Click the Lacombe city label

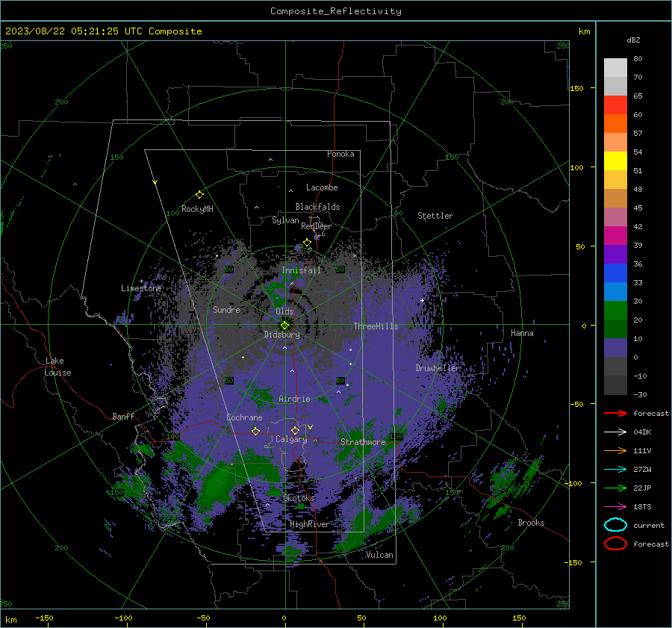click(322, 187)
